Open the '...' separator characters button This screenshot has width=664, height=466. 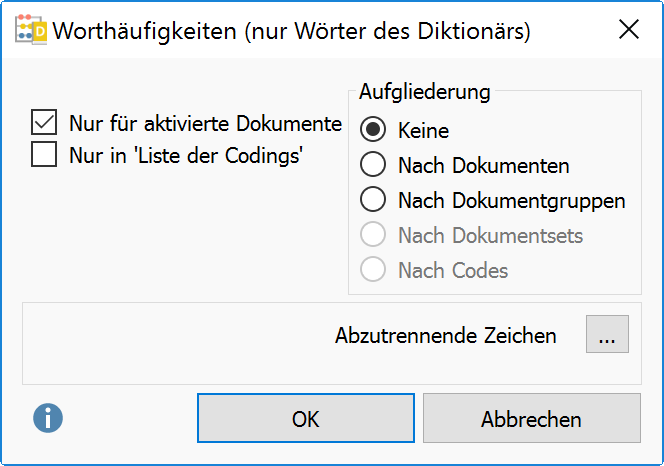pos(607,335)
